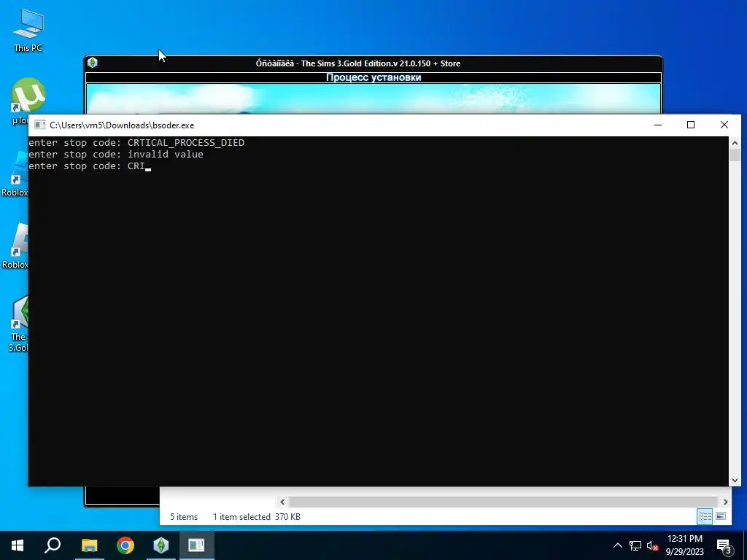
Task: Open taskbar Search
Action: [x=53, y=545]
